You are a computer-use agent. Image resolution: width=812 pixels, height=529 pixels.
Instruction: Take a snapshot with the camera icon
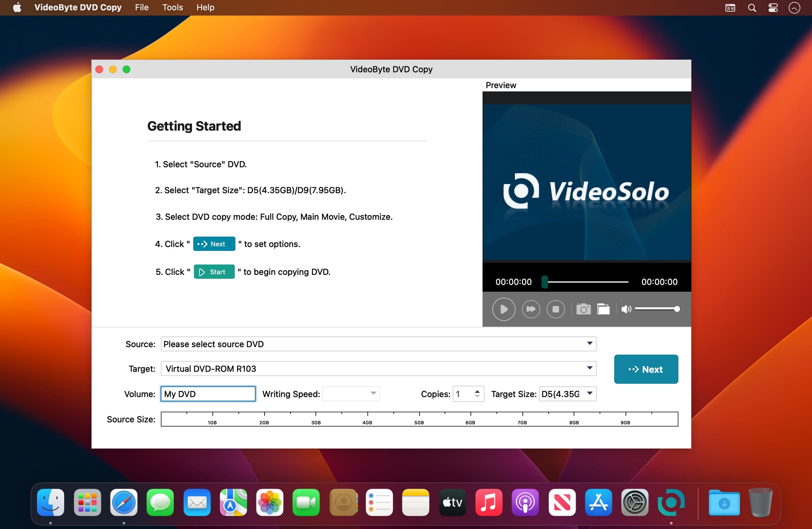(583, 309)
